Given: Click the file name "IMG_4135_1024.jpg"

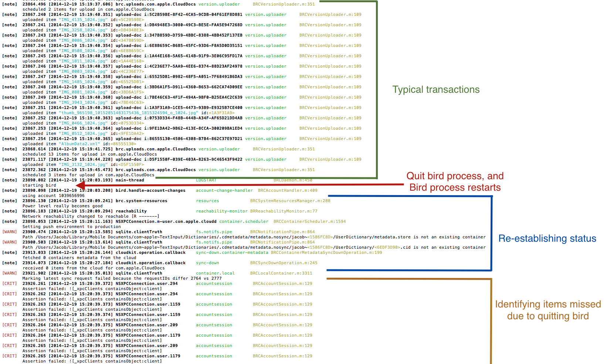Looking at the screenshot, I should click(x=83, y=20).
